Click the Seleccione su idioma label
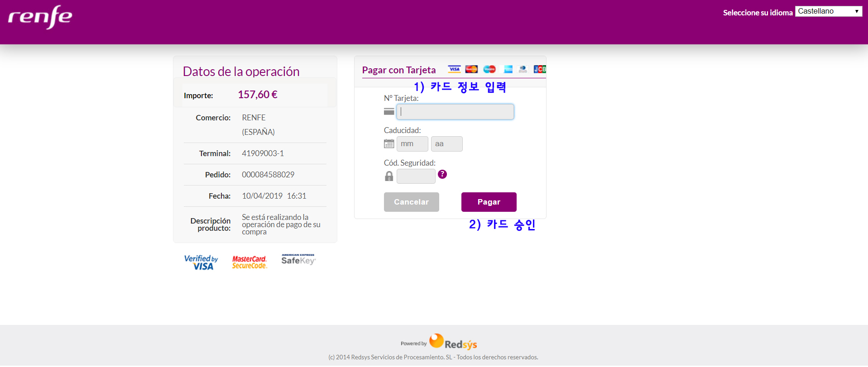 click(x=758, y=13)
